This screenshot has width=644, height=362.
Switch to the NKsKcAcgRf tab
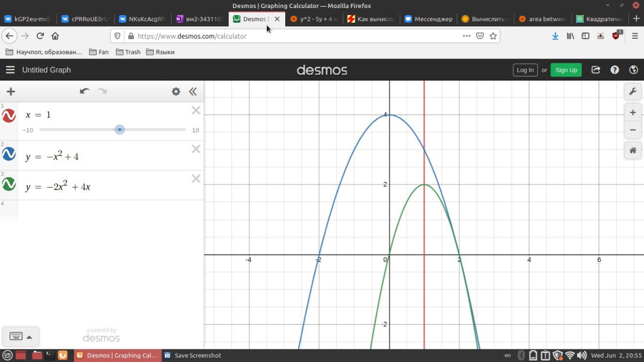[x=143, y=19]
